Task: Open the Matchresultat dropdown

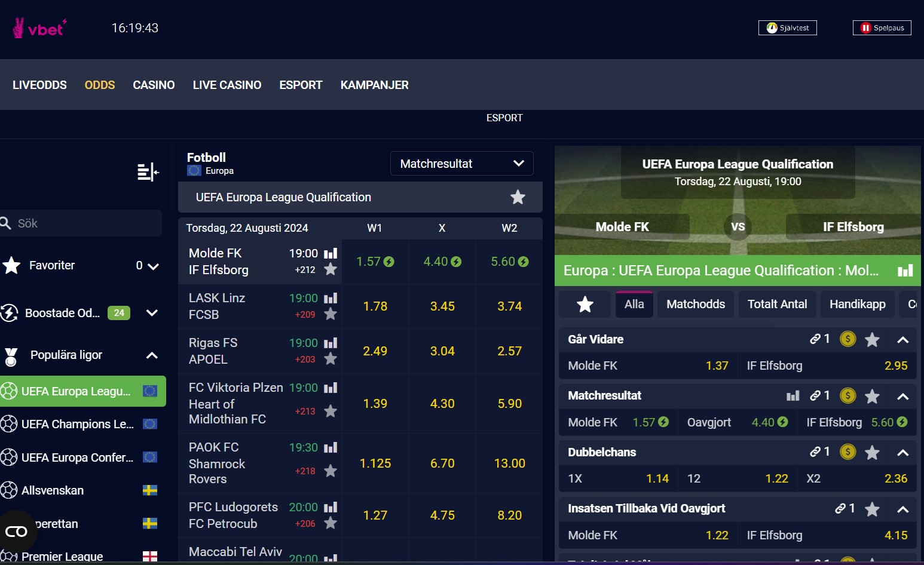Action: (461, 163)
